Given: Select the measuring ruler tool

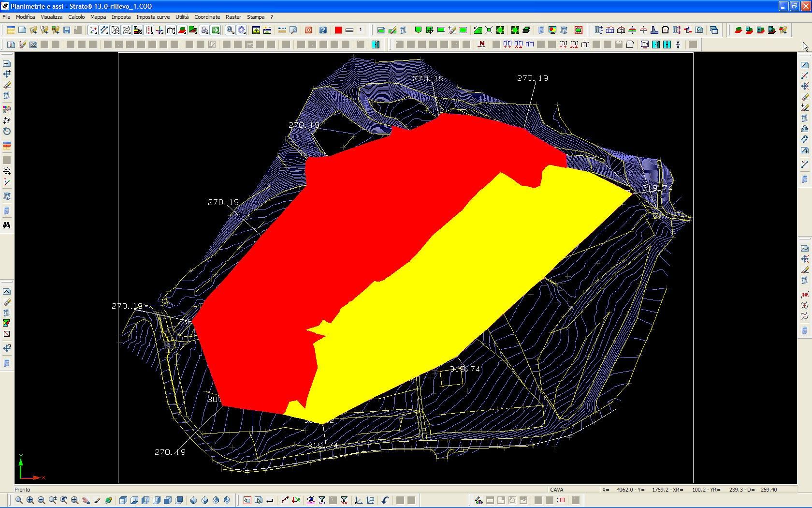Looking at the screenshot, I should coord(282,30).
